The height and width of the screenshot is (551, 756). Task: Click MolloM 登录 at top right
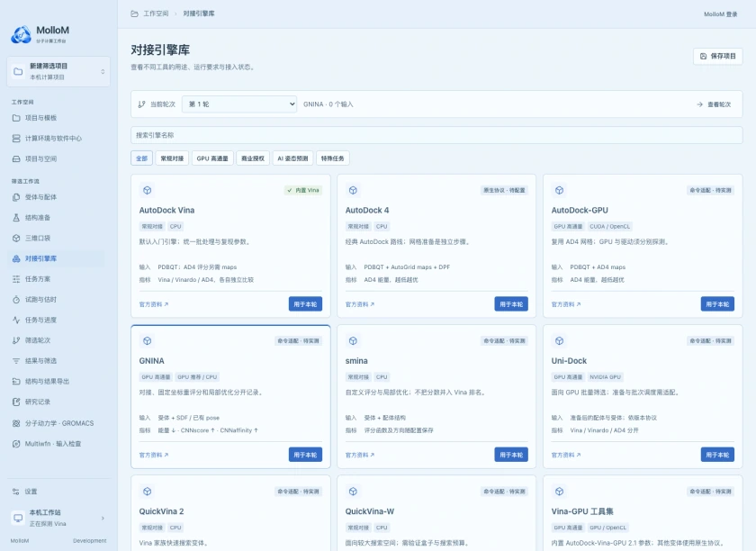(x=720, y=14)
